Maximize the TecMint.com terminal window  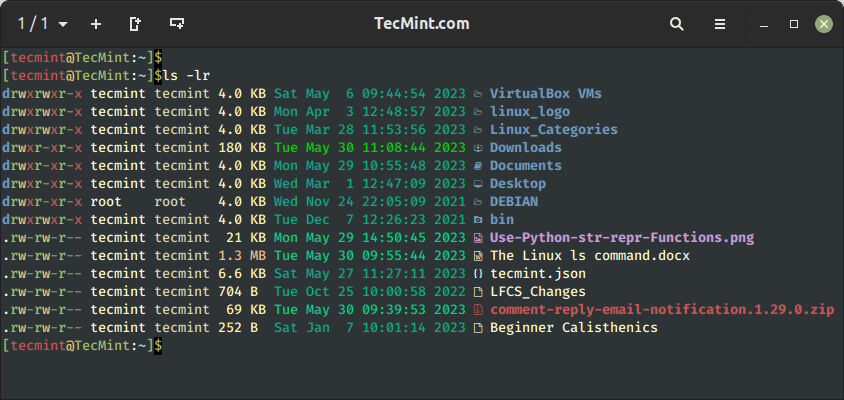coord(793,24)
